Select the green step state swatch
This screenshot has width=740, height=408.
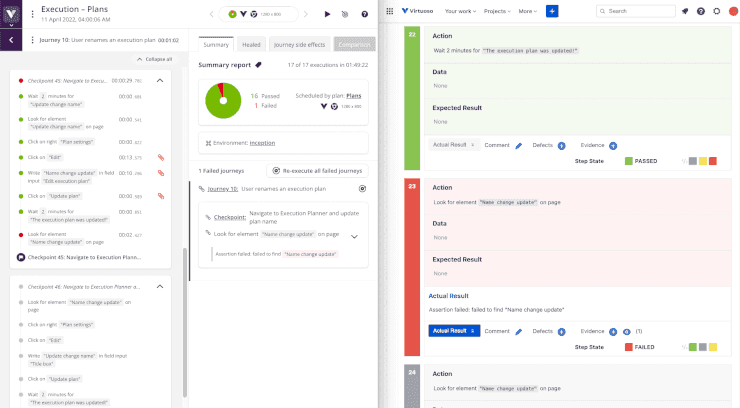coord(691,346)
